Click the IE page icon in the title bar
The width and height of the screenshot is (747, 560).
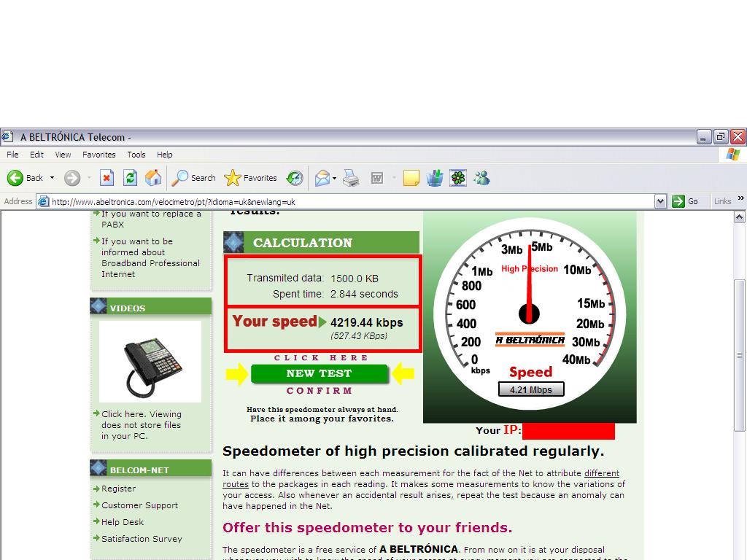7,136
